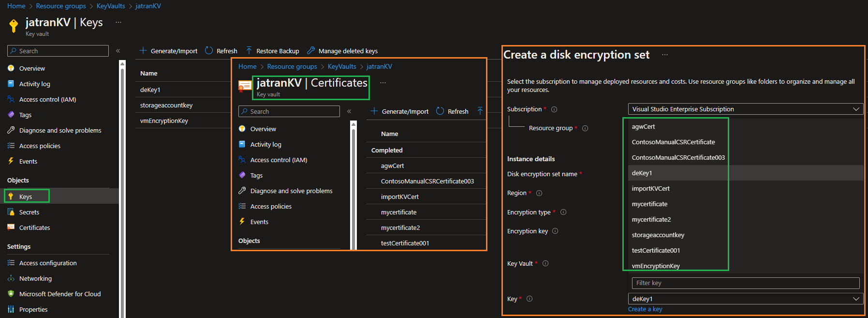Click Refresh in Certificates toolbar
Viewport: 868px width, 318px height.
coord(452,111)
